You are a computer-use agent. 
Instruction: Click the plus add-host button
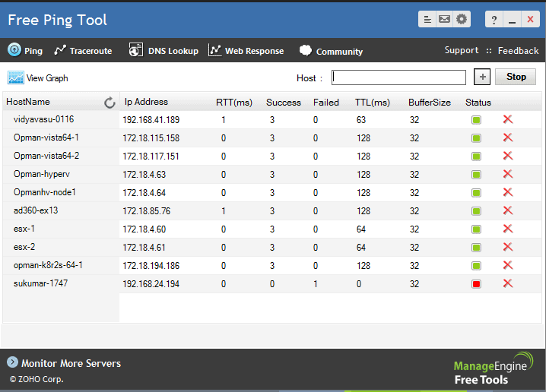click(482, 77)
